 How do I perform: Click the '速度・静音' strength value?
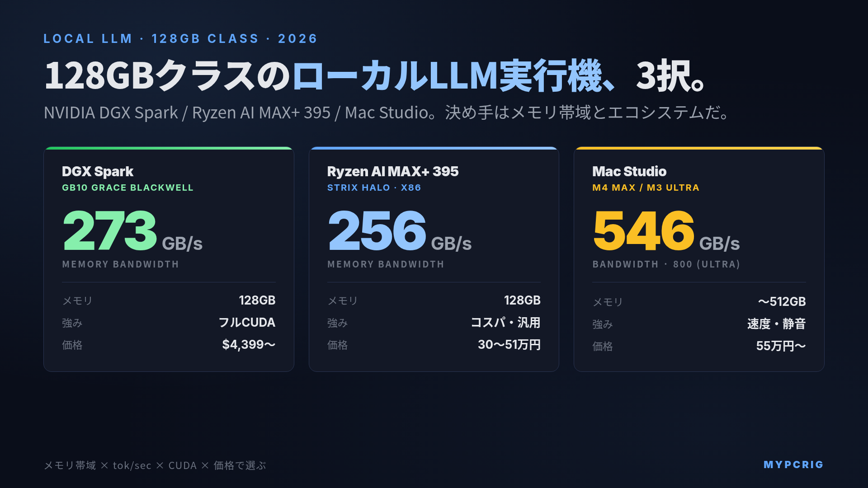777,324
